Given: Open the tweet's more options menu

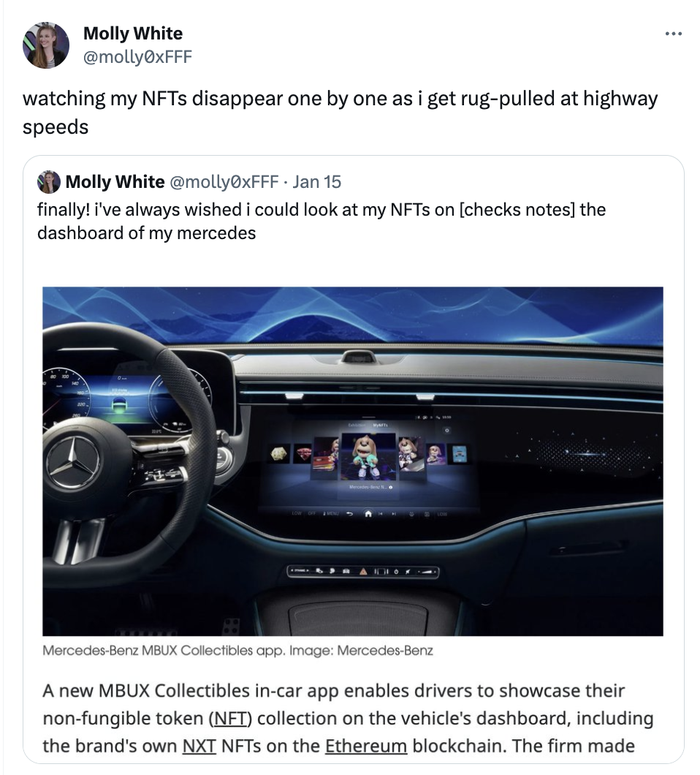Looking at the screenshot, I should pyautogui.click(x=673, y=33).
